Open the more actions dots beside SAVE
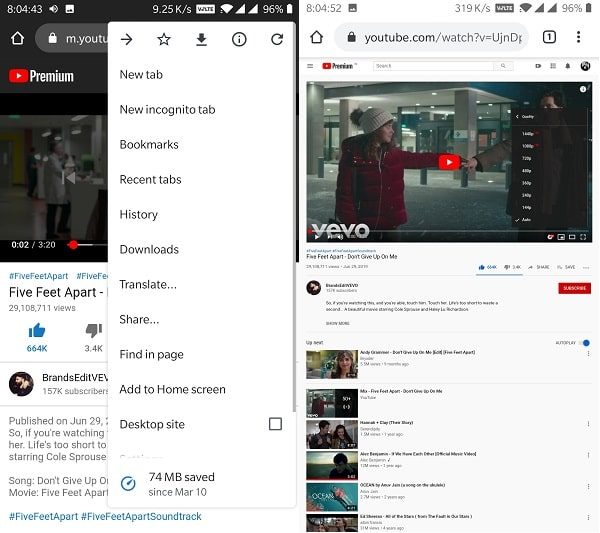600x533 pixels. [x=586, y=267]
